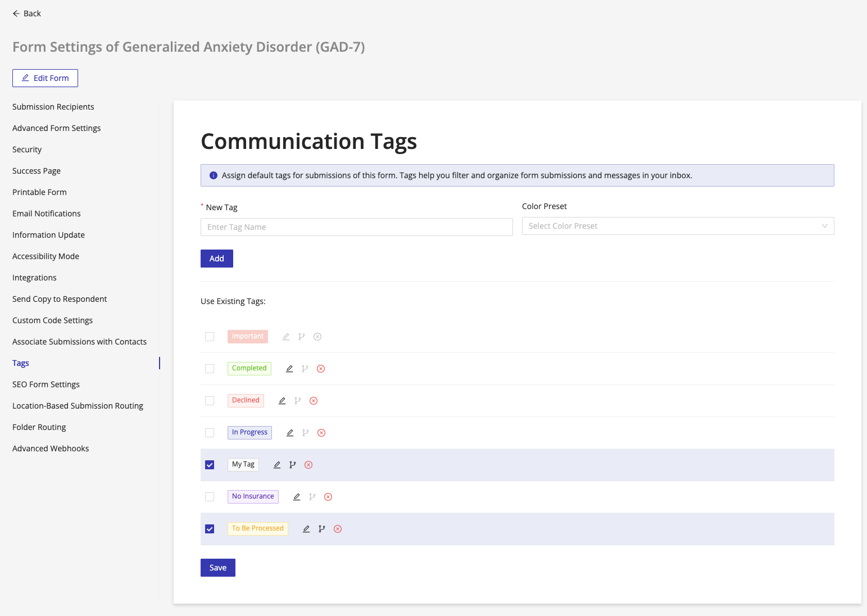
Task: Delete the In Progress tag
Action: pos(321,433)
